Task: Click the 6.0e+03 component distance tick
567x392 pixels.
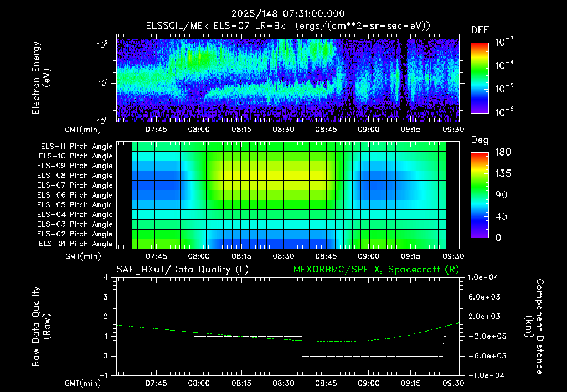Action: point(484,297)
